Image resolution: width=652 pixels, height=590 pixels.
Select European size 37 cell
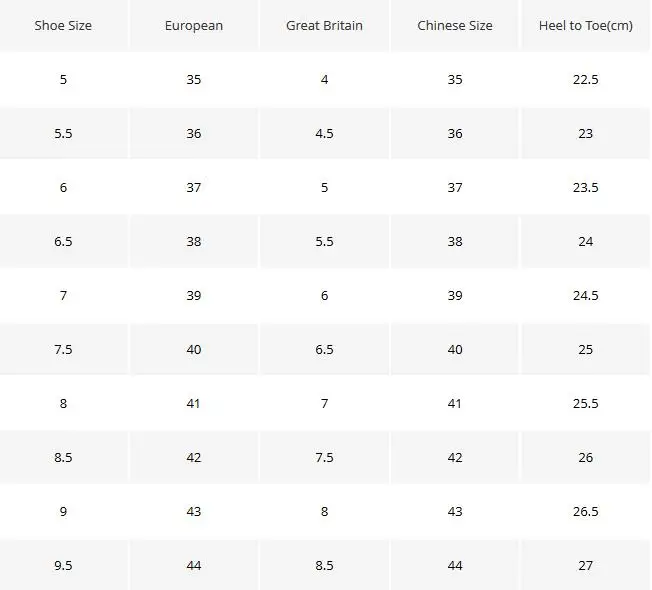(x=194, y=187)
